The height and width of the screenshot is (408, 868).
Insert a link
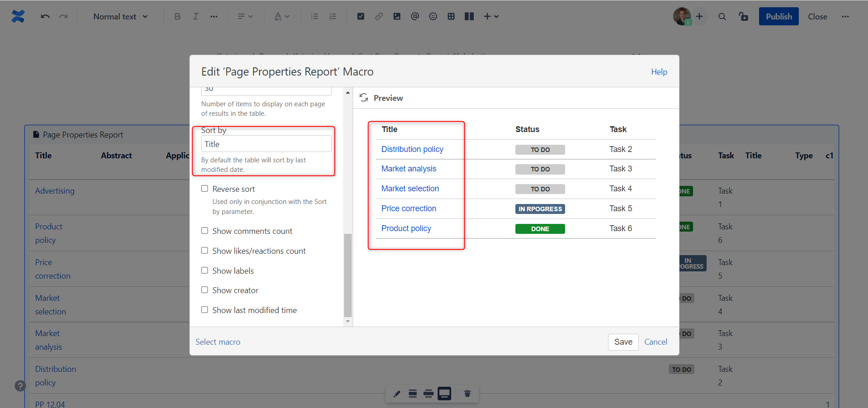pos(379,16)
